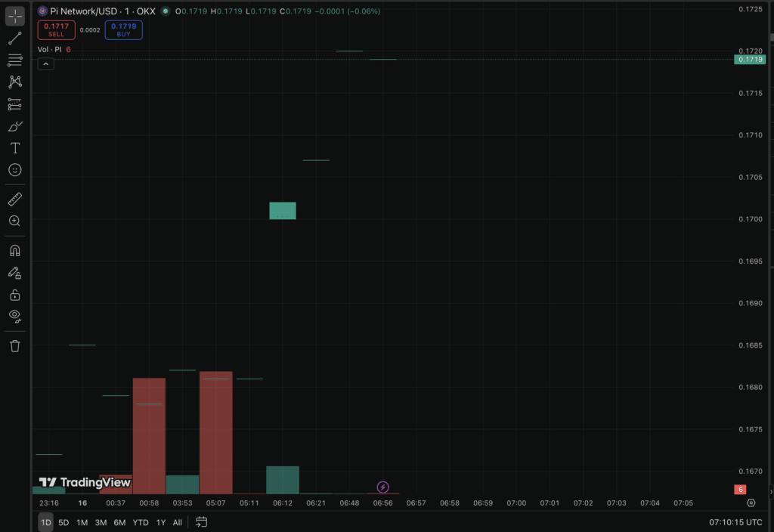Open chart settings gear near time axis
Viewport: 774px width, 532px height.
(751, 503)
